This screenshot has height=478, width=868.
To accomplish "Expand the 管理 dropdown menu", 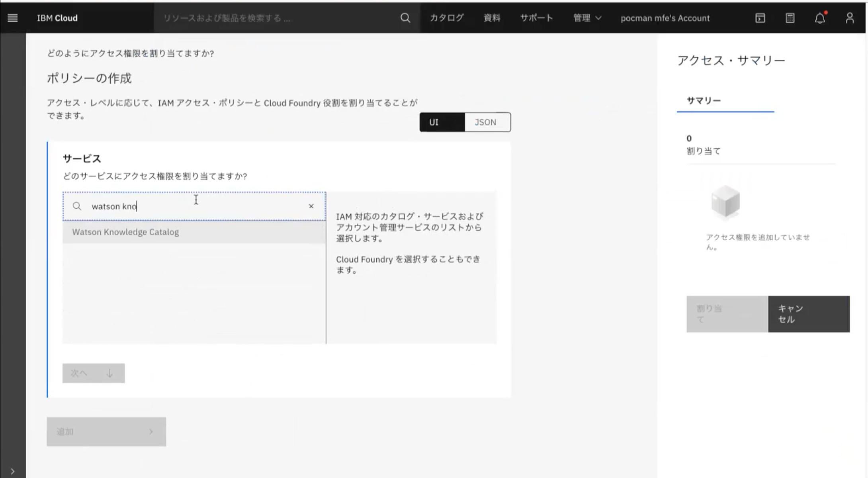I will [587, 18].
